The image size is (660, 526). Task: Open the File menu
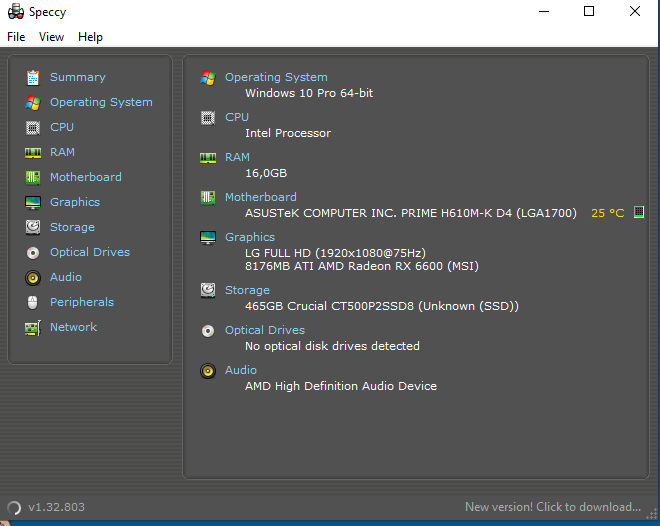point(16,37)
